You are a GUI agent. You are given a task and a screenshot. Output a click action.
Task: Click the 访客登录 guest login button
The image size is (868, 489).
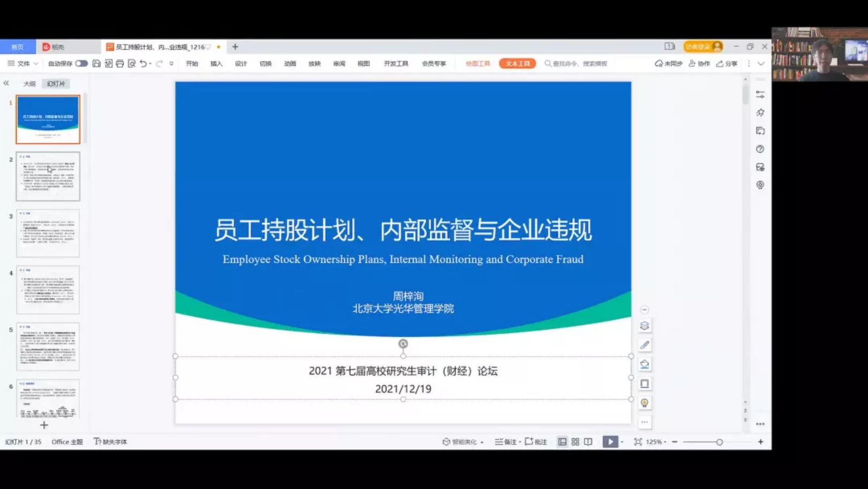click(x=702, y=47)
